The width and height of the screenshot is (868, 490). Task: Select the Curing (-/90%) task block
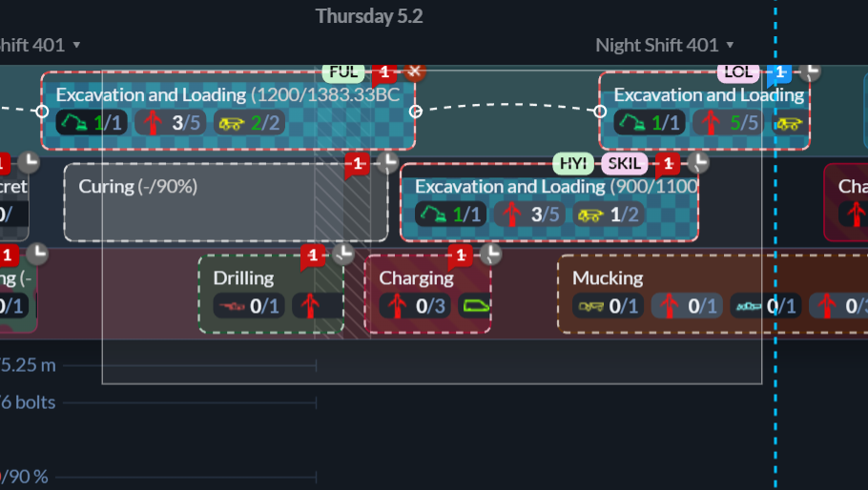point(226,202)
